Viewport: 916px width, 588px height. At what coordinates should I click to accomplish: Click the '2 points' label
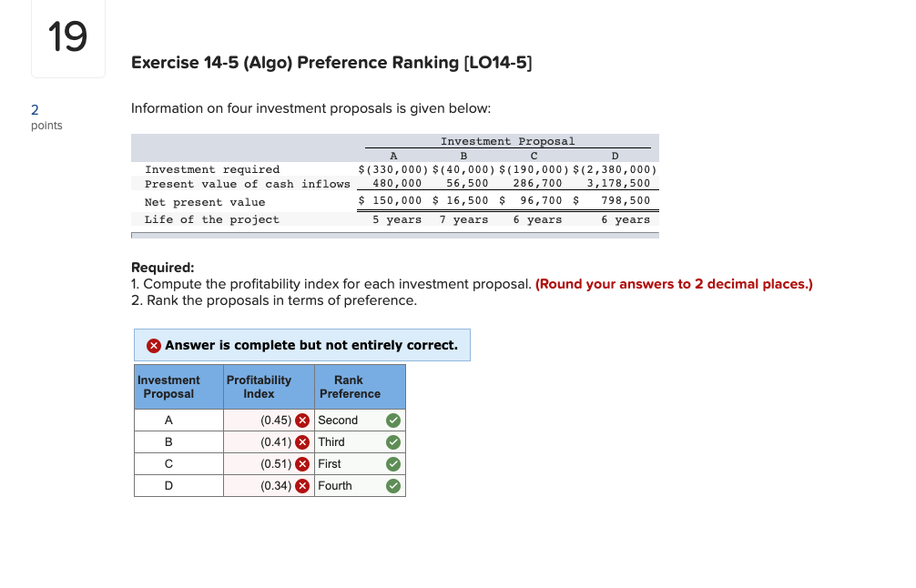[46, 117]
